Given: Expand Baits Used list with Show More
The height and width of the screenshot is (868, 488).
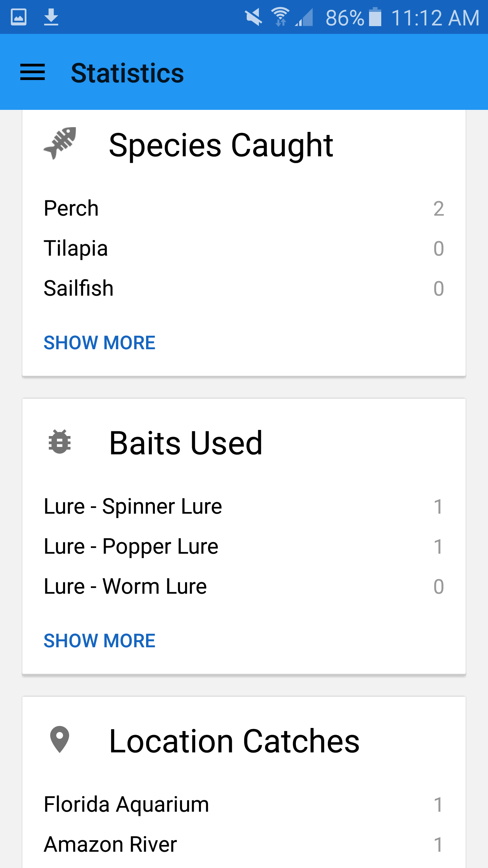Looking at the screenshot, I should 100,640.
